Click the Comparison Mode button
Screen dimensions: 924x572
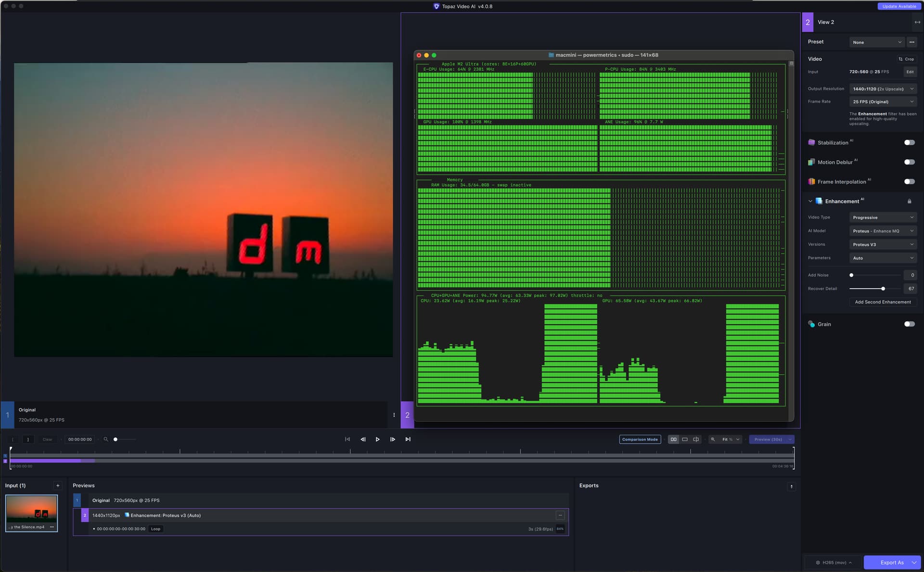[640, 439]
